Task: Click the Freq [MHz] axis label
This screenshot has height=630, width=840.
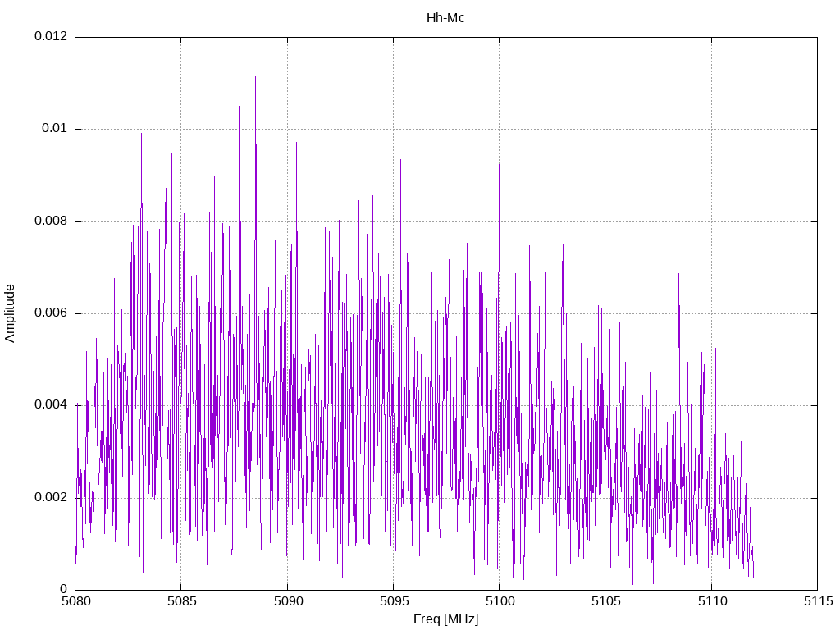Action: 445,619
